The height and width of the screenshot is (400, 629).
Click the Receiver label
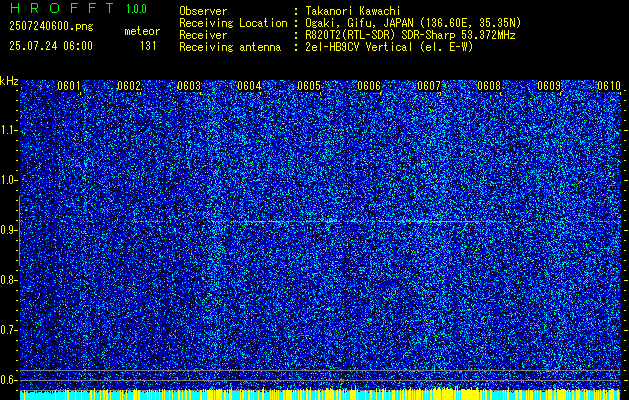tap(203, 35)
